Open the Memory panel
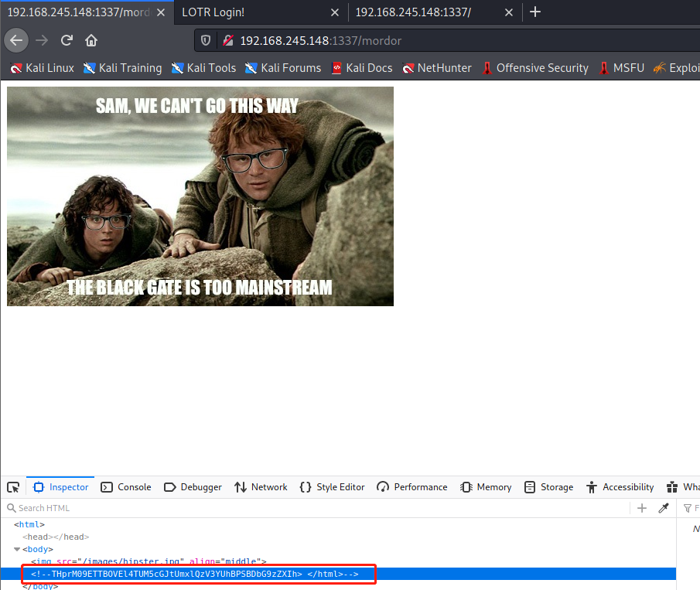Image resolution: width=700 pixels, height=590 pixels. (486, 487)
